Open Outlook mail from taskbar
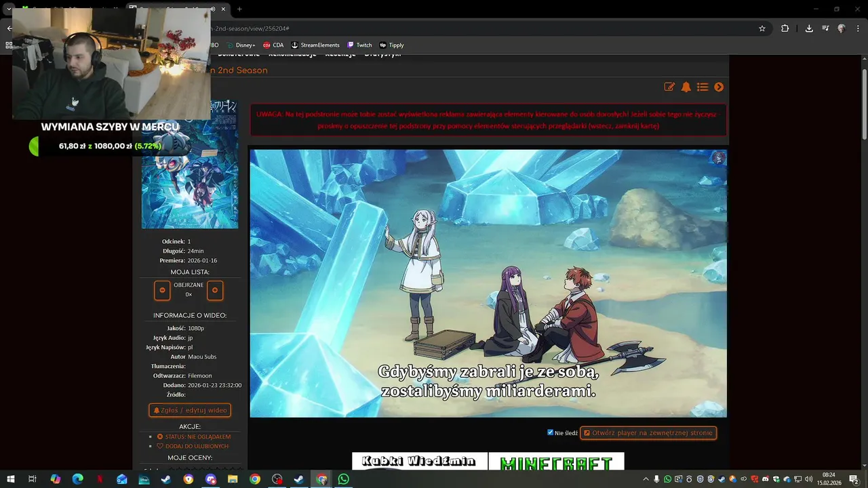868x488 pixels. [121, 479]
